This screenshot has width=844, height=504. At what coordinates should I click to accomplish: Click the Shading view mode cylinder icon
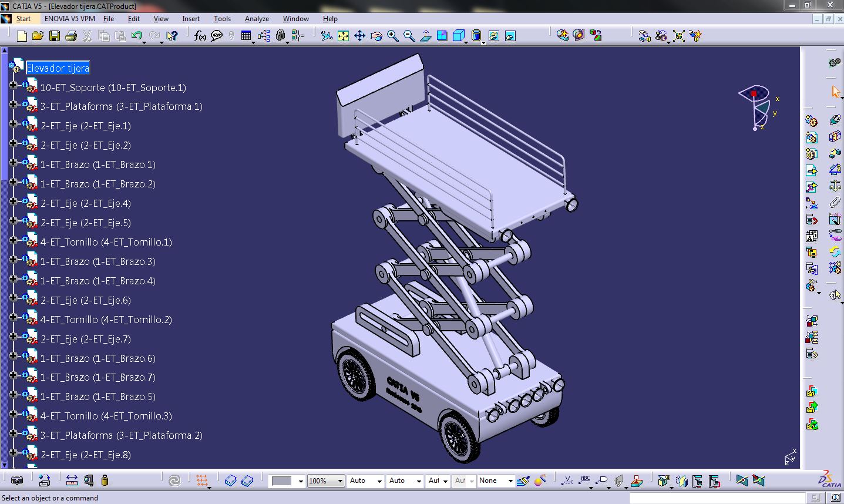point(477,36)
